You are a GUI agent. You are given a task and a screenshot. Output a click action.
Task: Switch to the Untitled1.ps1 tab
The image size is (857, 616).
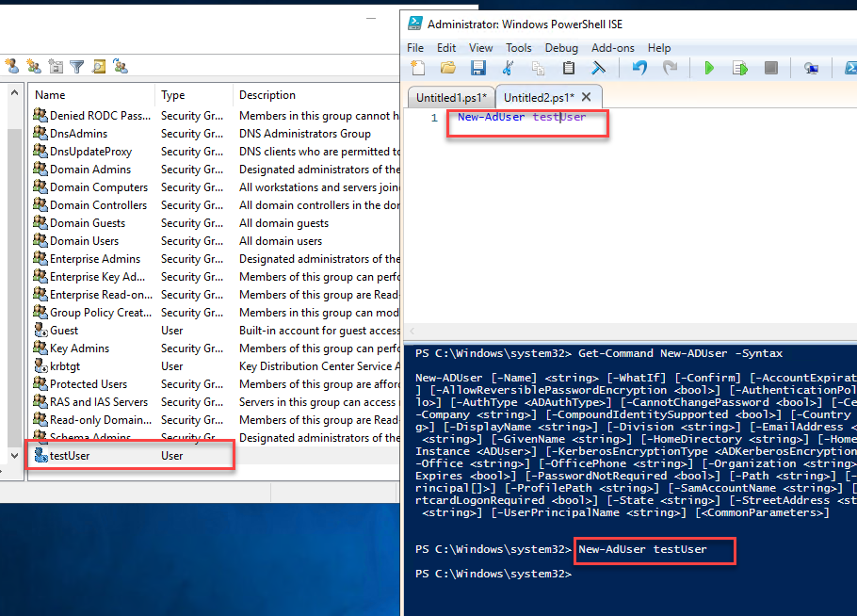(451, 97)
